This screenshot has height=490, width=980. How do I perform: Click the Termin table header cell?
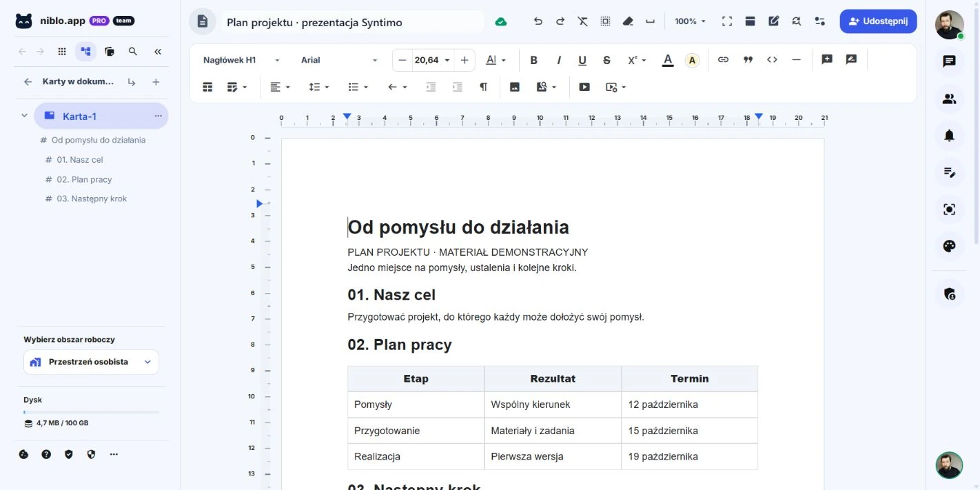tap(689, 378)
